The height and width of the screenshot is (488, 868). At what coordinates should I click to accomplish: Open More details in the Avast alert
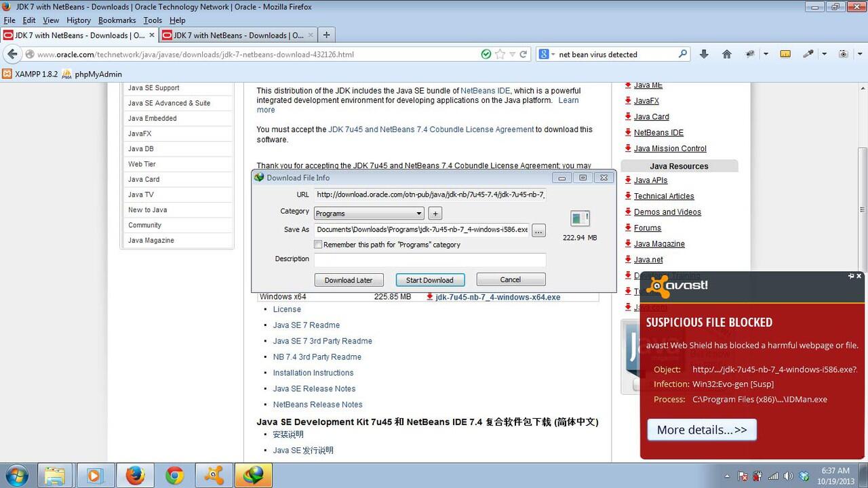[702, 429]
